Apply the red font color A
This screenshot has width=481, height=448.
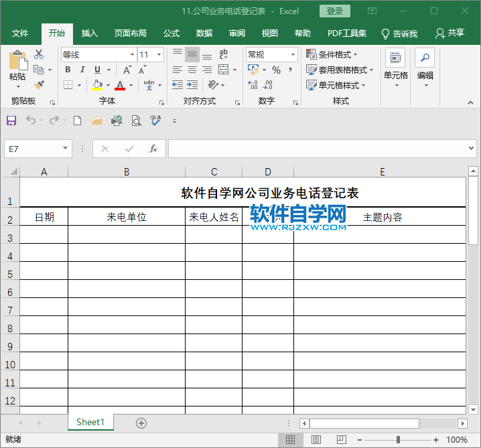(x=120, y=85)
